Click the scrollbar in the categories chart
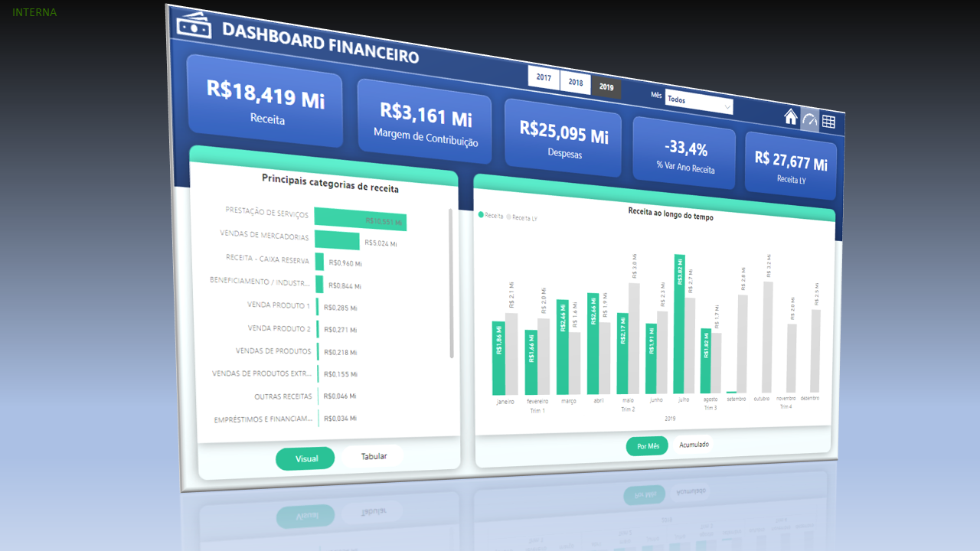The height and width of the screenshot is (551, 980). tap(452, 283)
